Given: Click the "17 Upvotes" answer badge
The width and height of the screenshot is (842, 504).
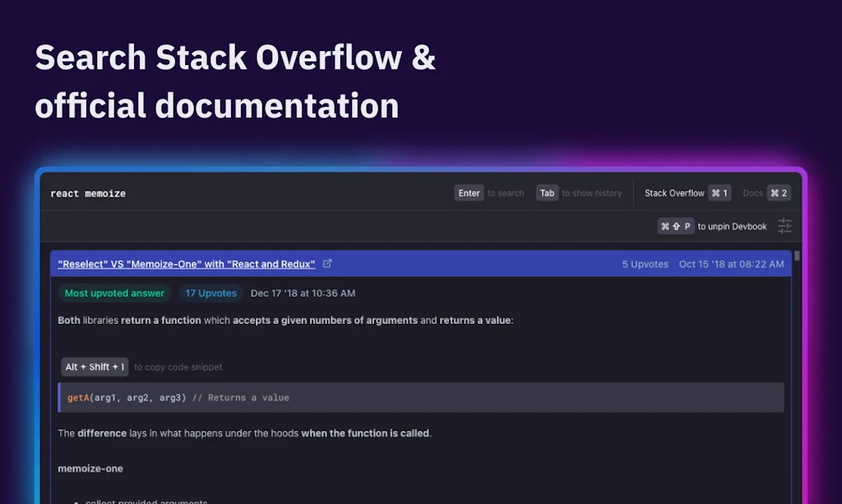Looking at the screenshot, I should point(210,293).
